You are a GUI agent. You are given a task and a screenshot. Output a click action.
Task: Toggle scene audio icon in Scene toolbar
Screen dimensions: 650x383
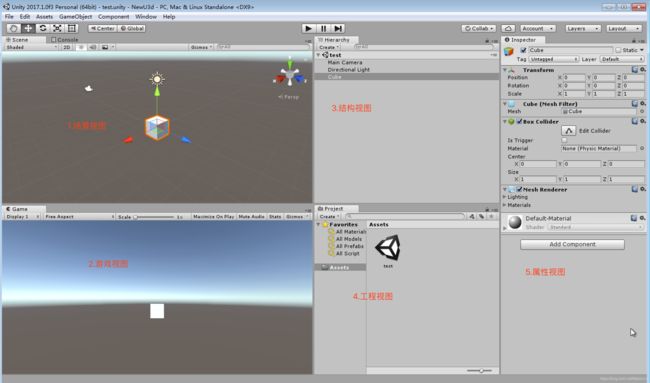click(93, 47)
